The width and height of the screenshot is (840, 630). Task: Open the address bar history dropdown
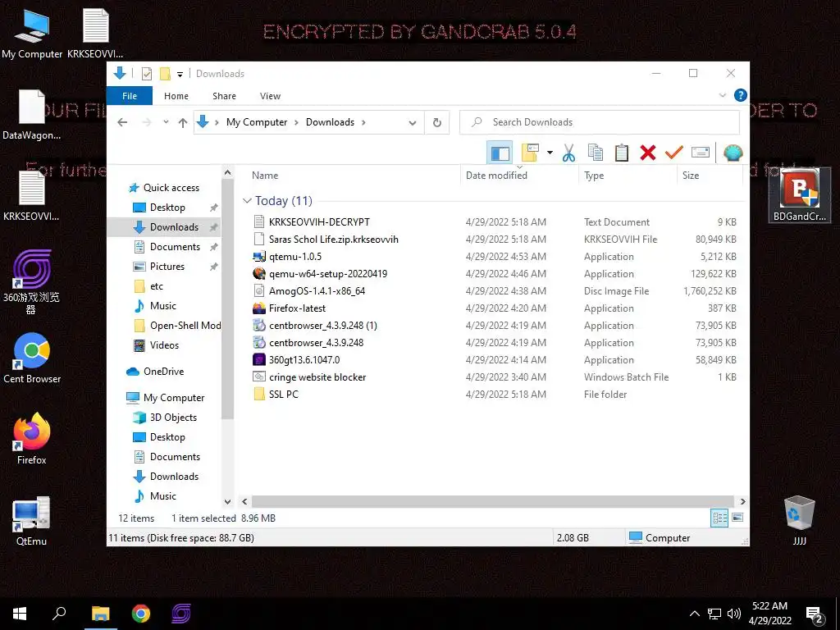pyautogui.click(x=413, y=123)
